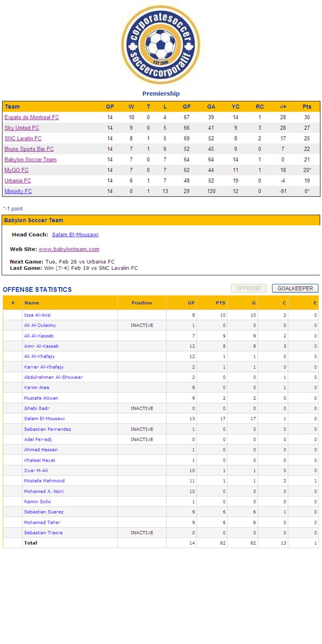Click the Position column header
This screenshot has width=322, height=644.
point(142,303)
